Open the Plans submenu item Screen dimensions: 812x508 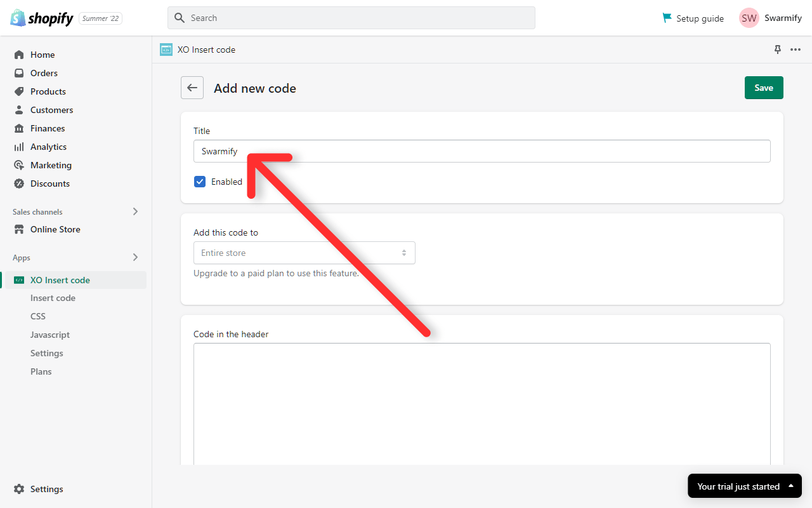[41, 371]
